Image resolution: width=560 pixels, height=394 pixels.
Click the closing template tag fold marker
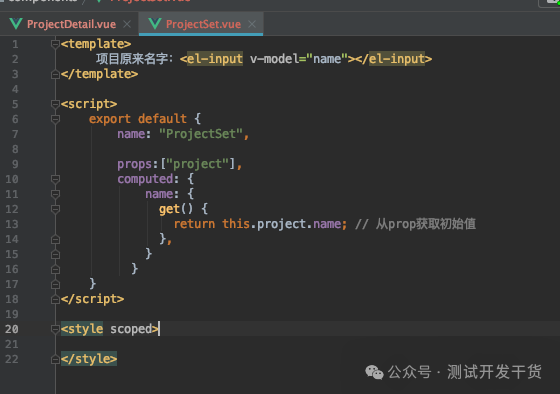[55, 74]
